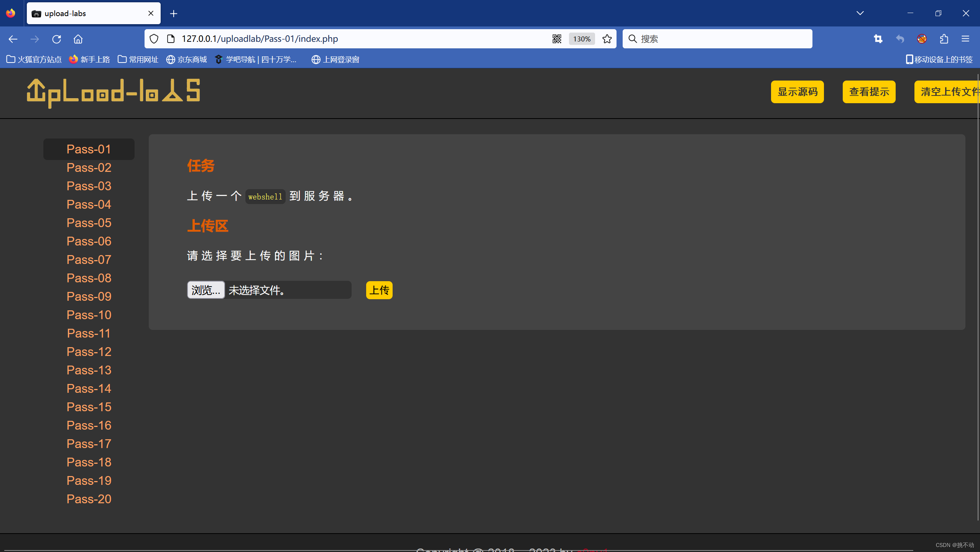This screenshot has width=980, height=552.
Task: Click the 上传区 heading
Action: (x=208, y=226)
